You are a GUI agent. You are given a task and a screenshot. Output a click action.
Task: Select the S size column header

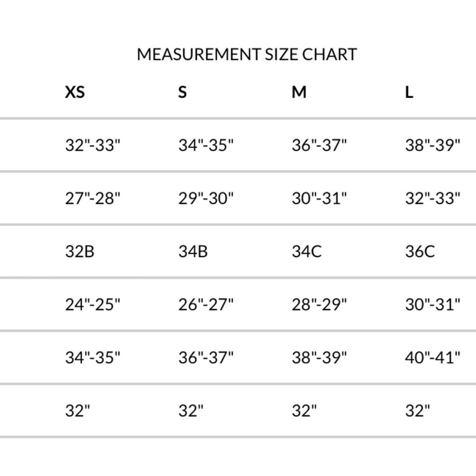pyautogui.click(x=182, y=92)
